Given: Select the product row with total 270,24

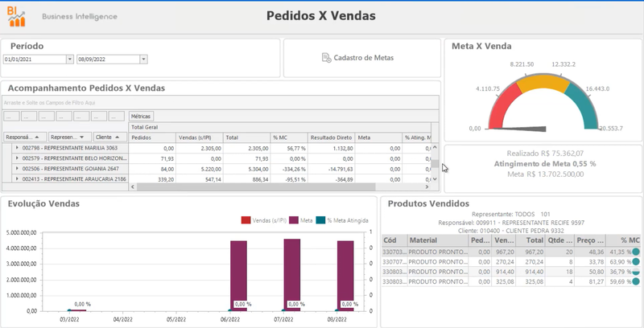Looking at the screenshot, I should [511, 261].
